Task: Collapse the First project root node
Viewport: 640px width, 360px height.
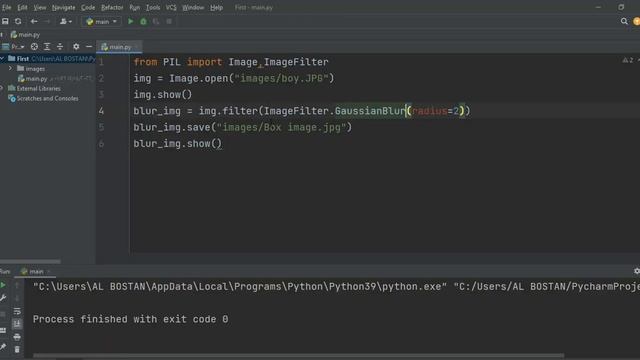Action: coord(2,59)
